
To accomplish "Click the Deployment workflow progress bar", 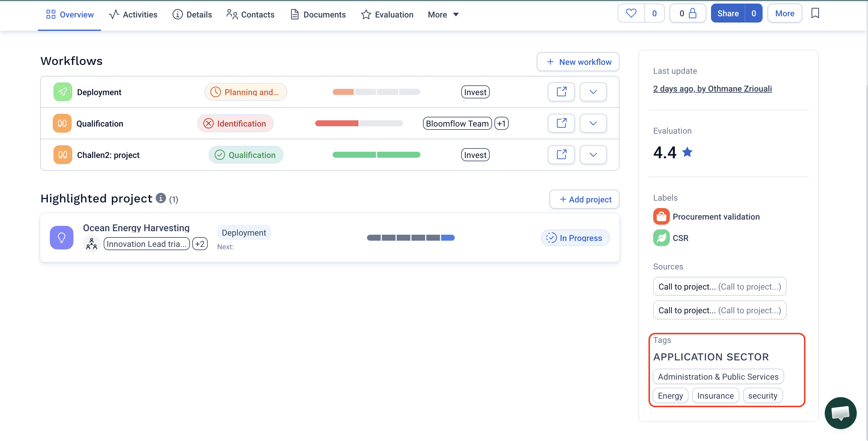I will [x=376, y=92].
